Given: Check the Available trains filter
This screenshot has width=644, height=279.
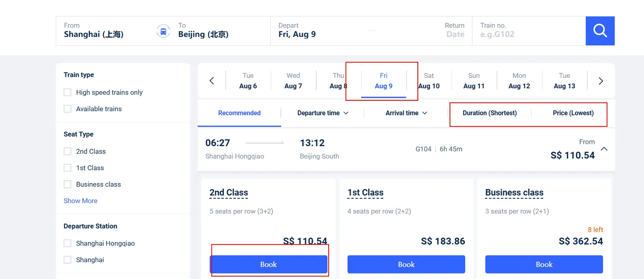Looking at the screenshot, I should click(x=67, y=108).
